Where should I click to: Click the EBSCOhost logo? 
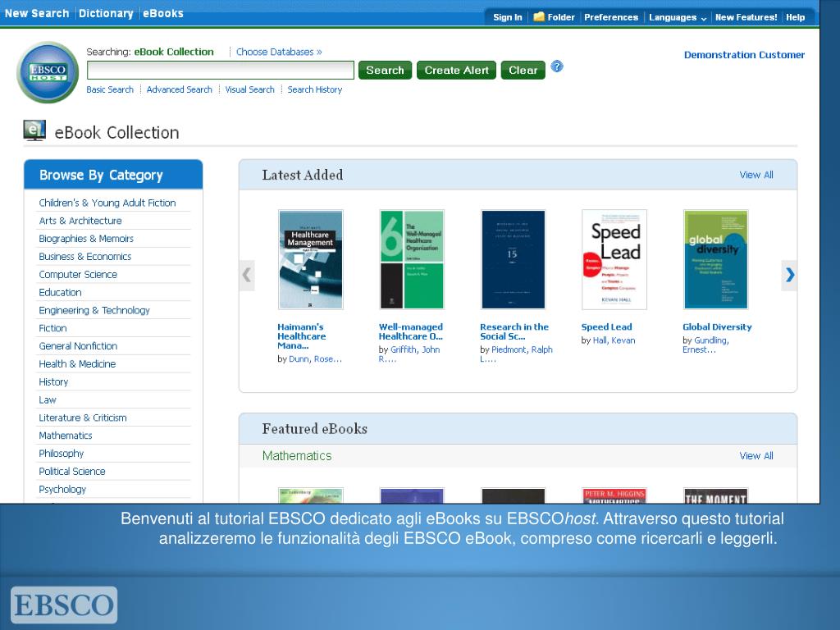click(x=48, y=72)
